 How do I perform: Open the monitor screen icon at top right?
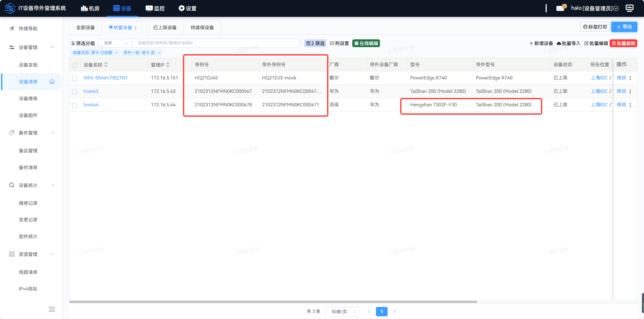(630, 8)
